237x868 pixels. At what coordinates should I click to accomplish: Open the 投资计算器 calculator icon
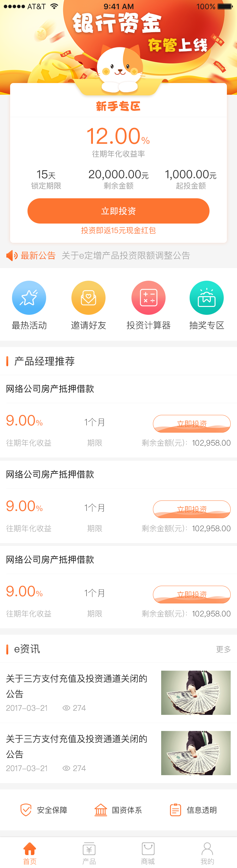click(148, 297)
